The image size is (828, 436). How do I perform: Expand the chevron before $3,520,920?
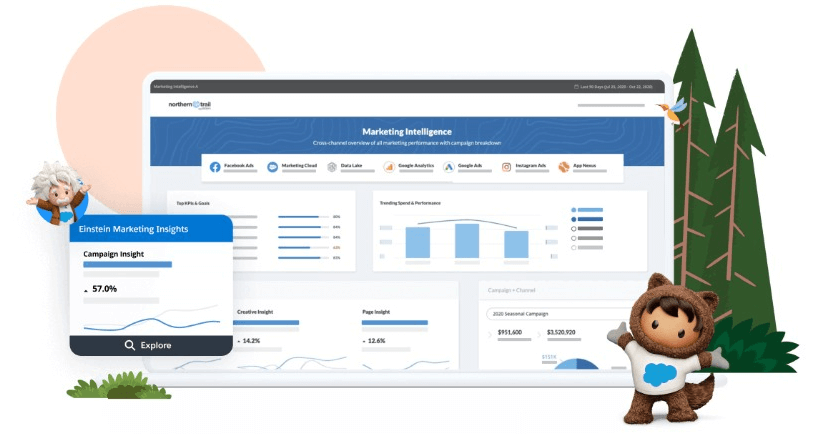point(539,334)
